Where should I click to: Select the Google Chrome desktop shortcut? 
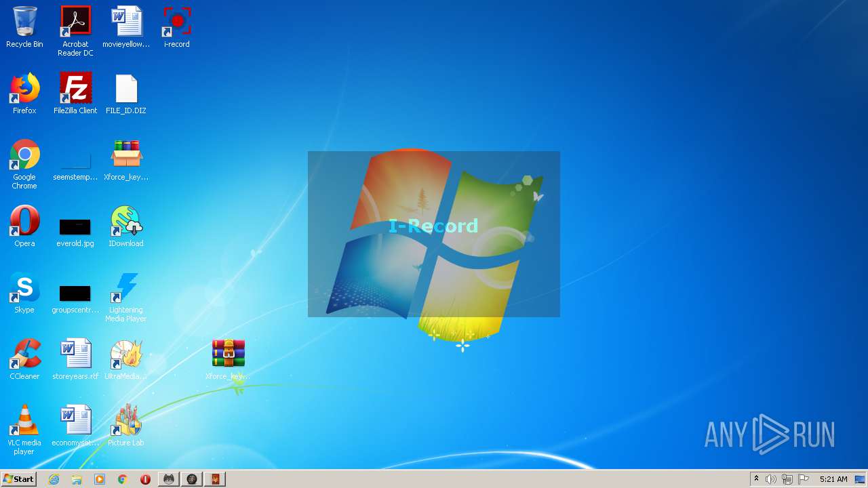pos(24,164)
